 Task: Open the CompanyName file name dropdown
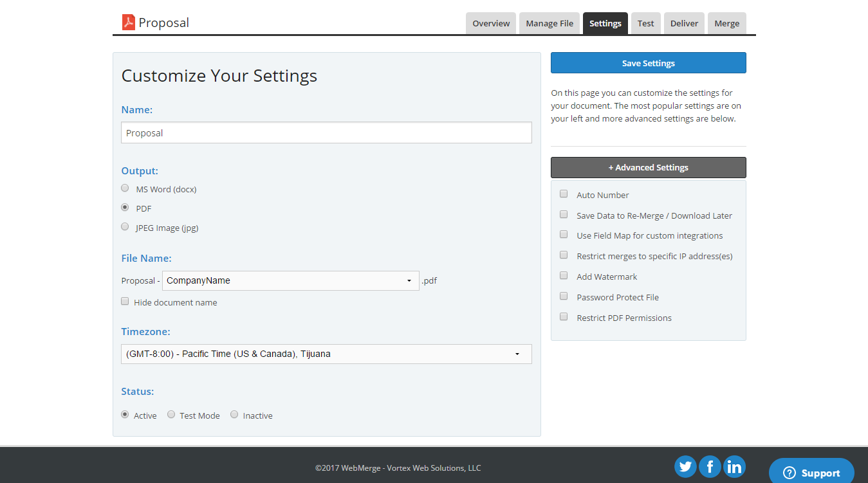pos(291,280)
